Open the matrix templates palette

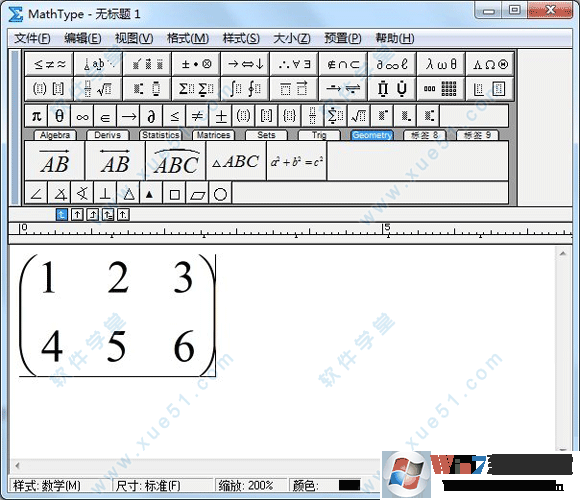[x=441, y=89]
